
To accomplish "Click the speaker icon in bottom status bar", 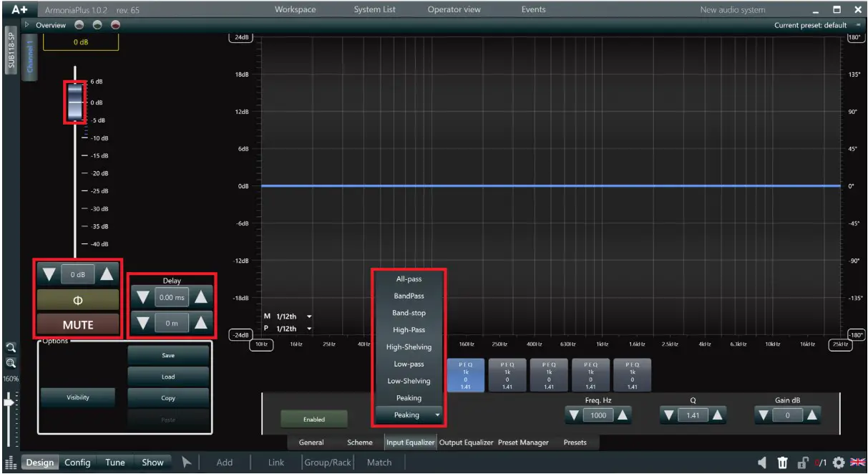I will (x=761, y=463).
